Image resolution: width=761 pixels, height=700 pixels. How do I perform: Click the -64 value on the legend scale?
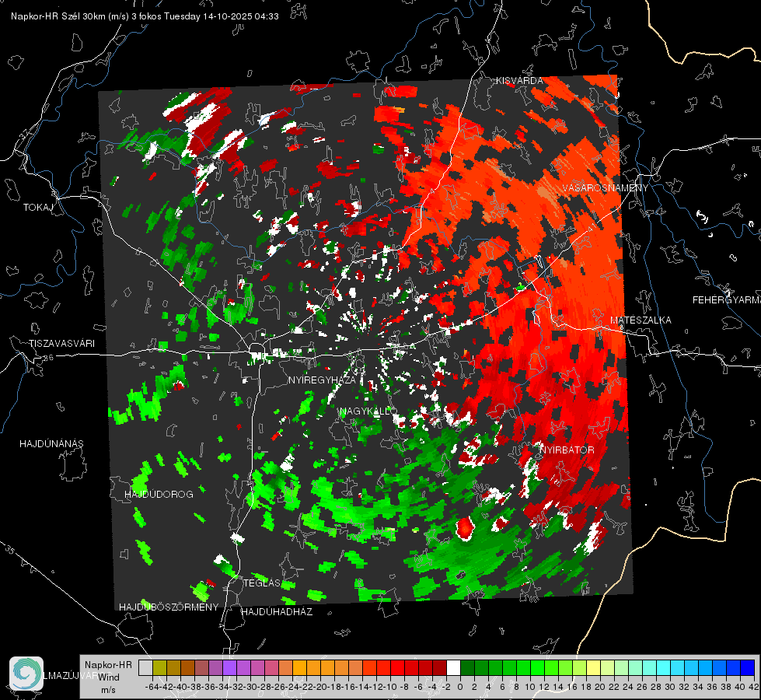[x=152, y=687]
